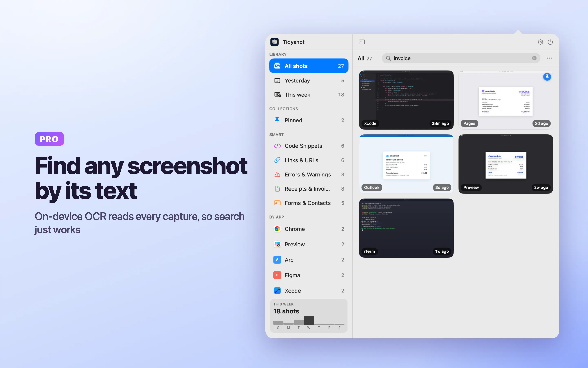This screenshot has width=588, height=368.
Task: Open the iTerm screenshot from 1w ago
Action: point(406,228)
